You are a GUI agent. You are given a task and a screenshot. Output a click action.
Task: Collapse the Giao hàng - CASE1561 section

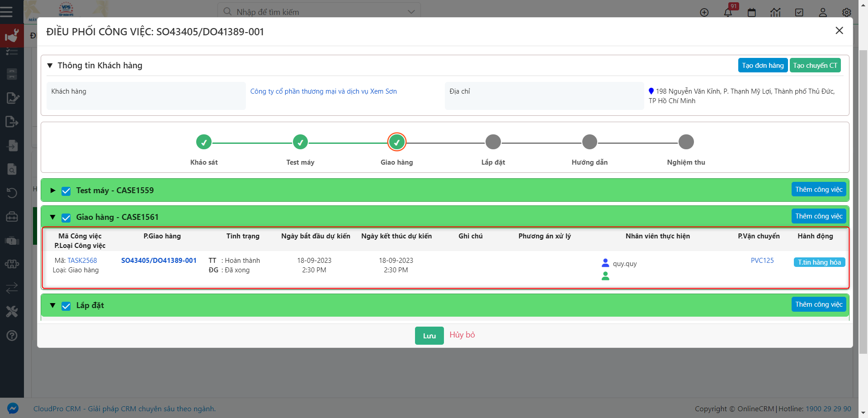[52, 217]
